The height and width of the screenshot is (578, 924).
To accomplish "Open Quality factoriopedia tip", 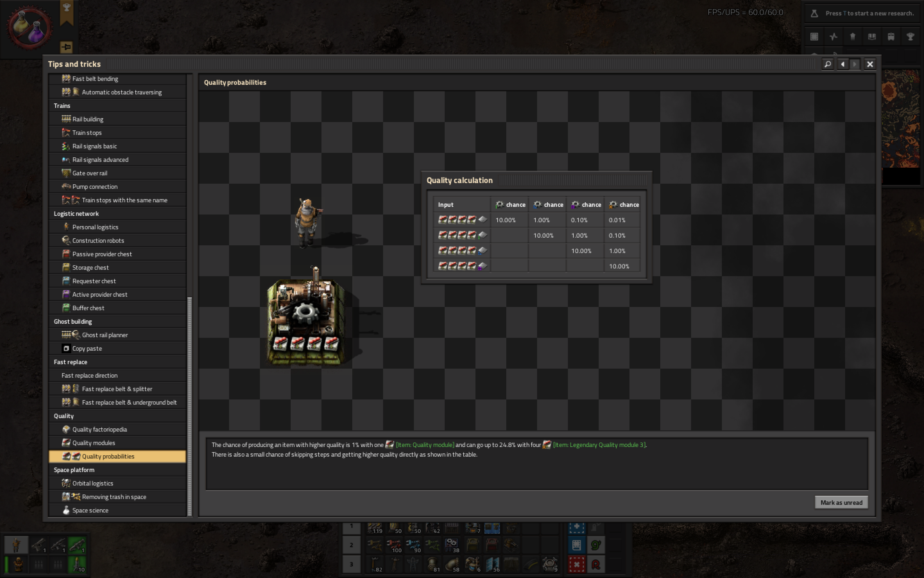I will click(118, 429).
